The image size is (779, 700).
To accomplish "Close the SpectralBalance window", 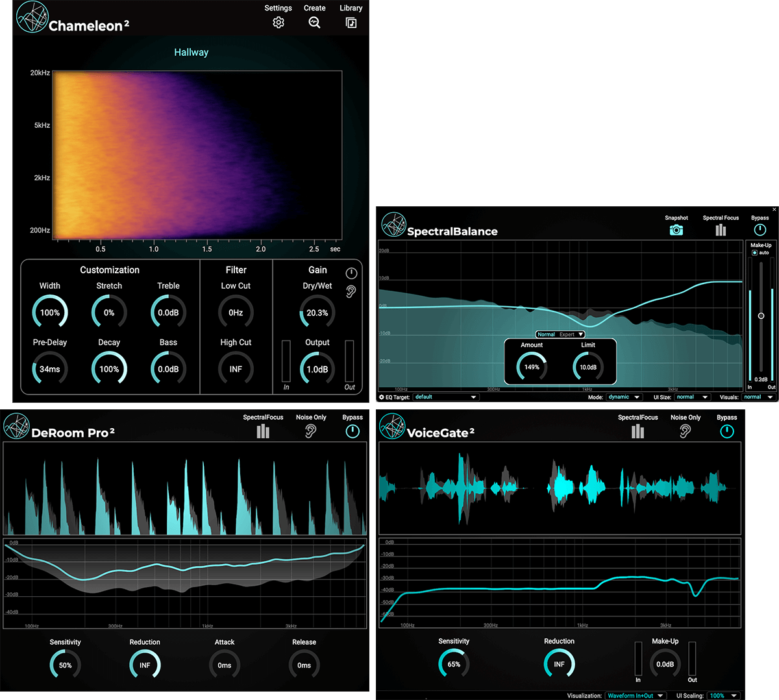I will (774, 210).
